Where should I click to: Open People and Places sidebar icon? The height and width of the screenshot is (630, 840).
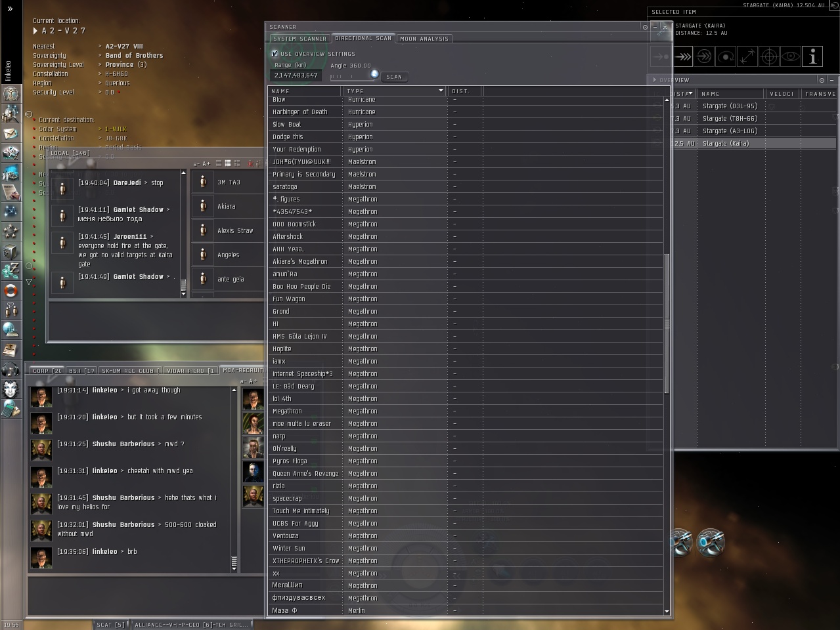[11, 113]
